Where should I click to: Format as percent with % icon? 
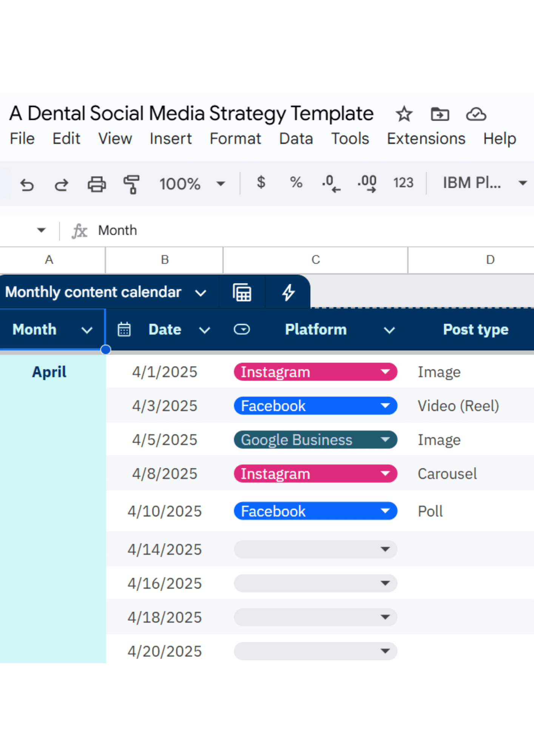tap(296, 183)
